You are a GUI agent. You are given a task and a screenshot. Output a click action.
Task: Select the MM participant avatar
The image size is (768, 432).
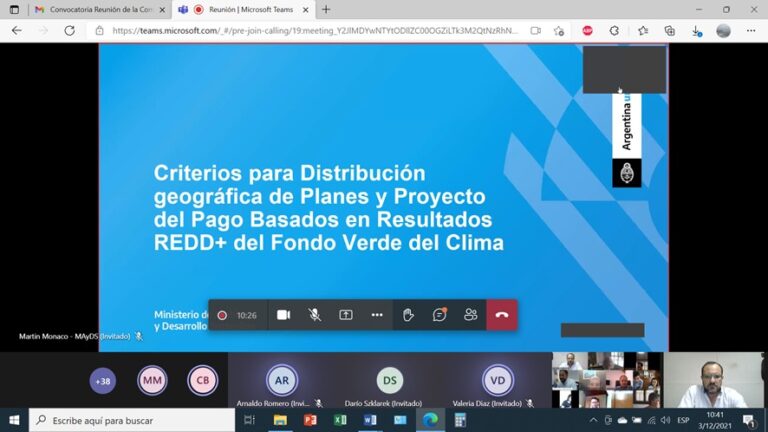(x=152, y=381)
